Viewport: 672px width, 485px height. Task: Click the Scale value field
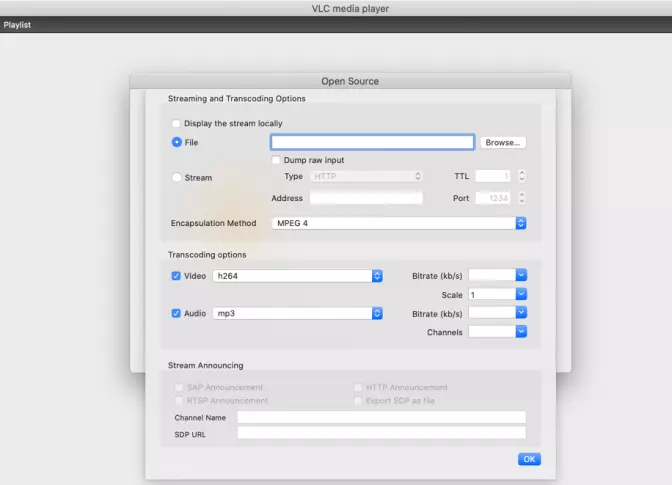click(x=492, y=294)
